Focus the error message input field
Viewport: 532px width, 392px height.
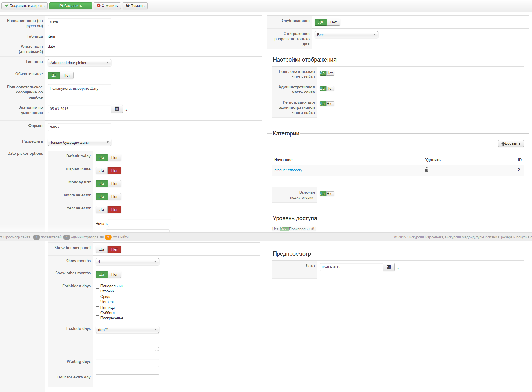80,88
